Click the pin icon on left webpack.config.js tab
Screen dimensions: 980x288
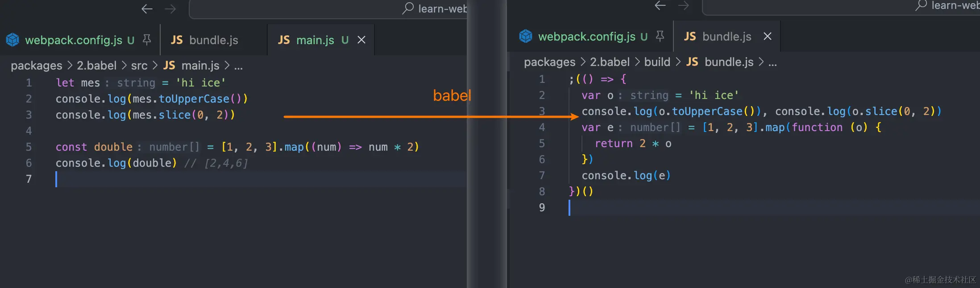tap(147, 40)
